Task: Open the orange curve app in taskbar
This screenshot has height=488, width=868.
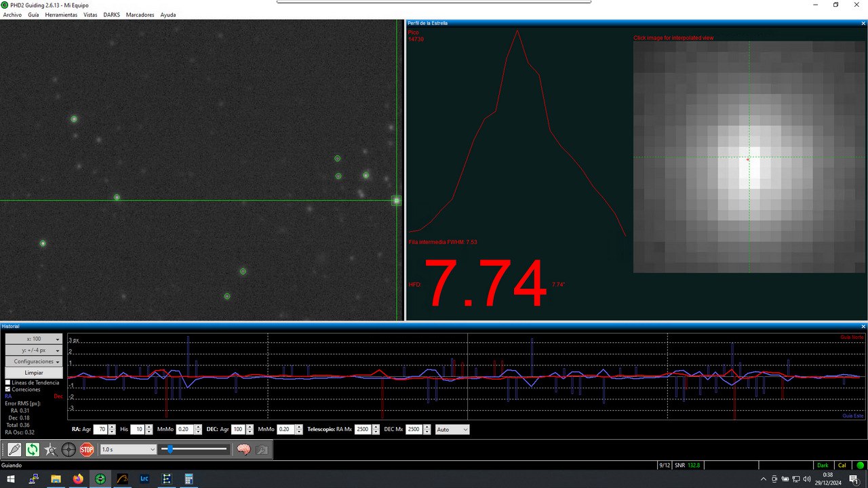Action: (x=123, y=479)
